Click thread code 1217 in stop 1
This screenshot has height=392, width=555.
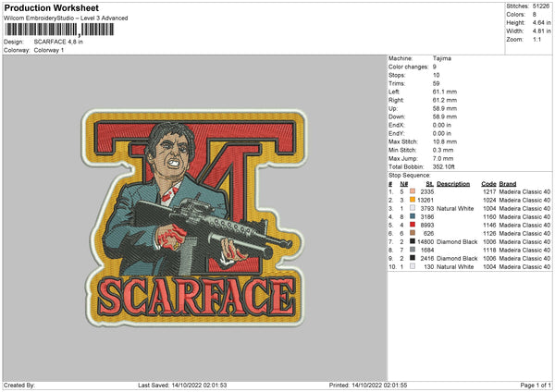pos(489,191)
